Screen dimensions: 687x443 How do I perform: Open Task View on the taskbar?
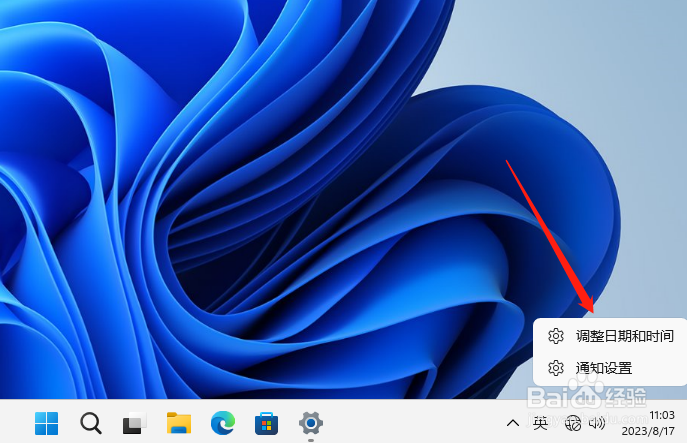click(135, 423)
